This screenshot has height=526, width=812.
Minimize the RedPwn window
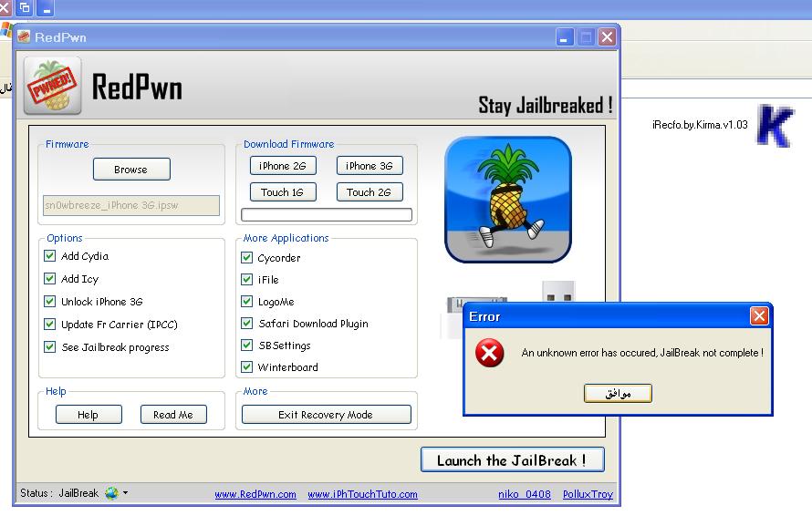point(565,37)
